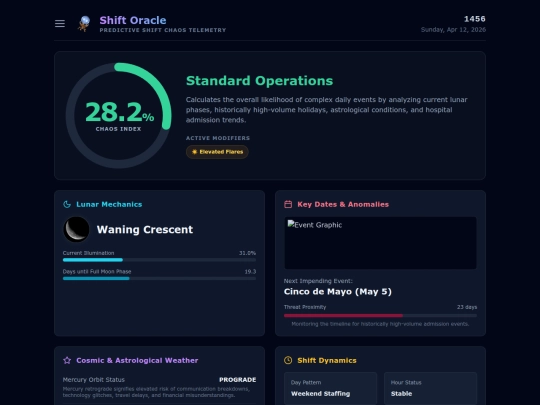Viewport: 540px width, 405px height.
Task: Click the date Sunday, Apr 12, 2026
Action: 453,30
